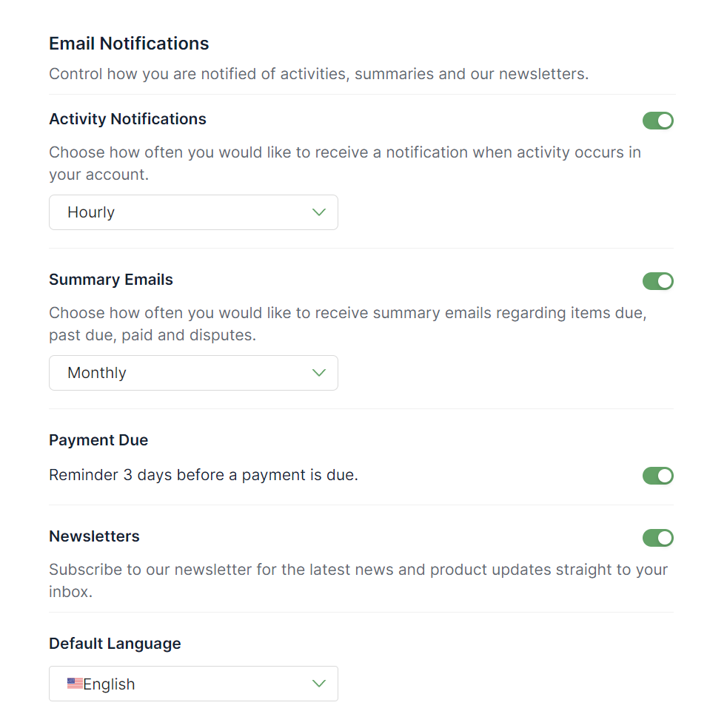Open the Monthly summary frequency dropdown
The width and height of the screenshot is (727, 728).
pos(193,373)
